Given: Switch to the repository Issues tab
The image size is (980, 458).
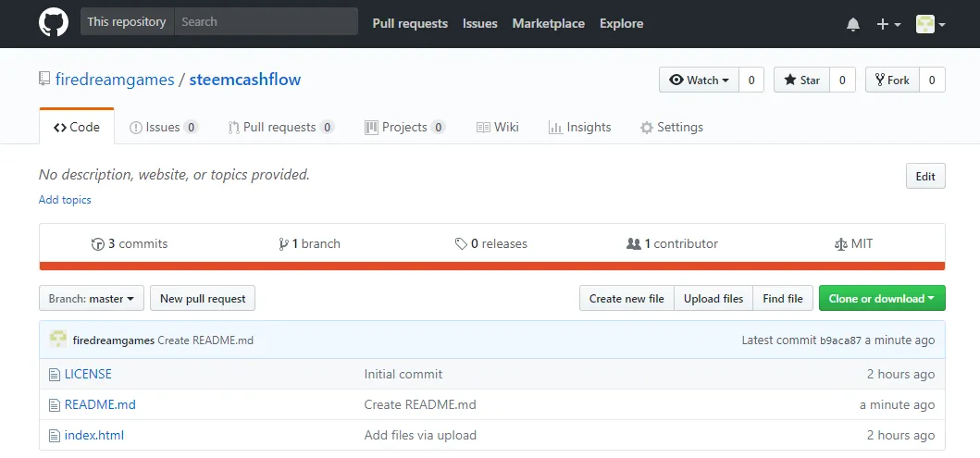Looking at the screenshot, I should tap(163, 127).
